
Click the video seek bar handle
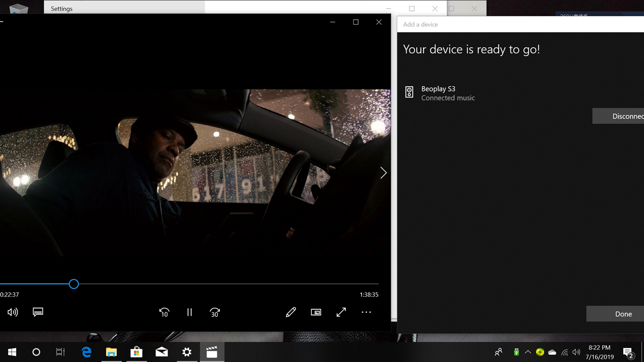point(74,284)
